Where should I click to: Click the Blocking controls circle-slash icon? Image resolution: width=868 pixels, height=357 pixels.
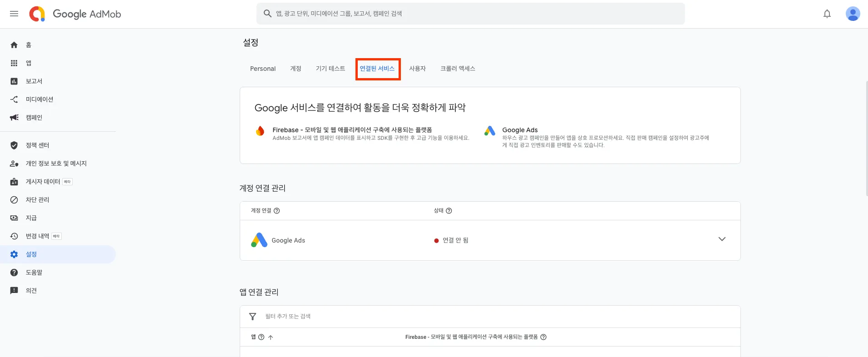(x=14, y=200)
